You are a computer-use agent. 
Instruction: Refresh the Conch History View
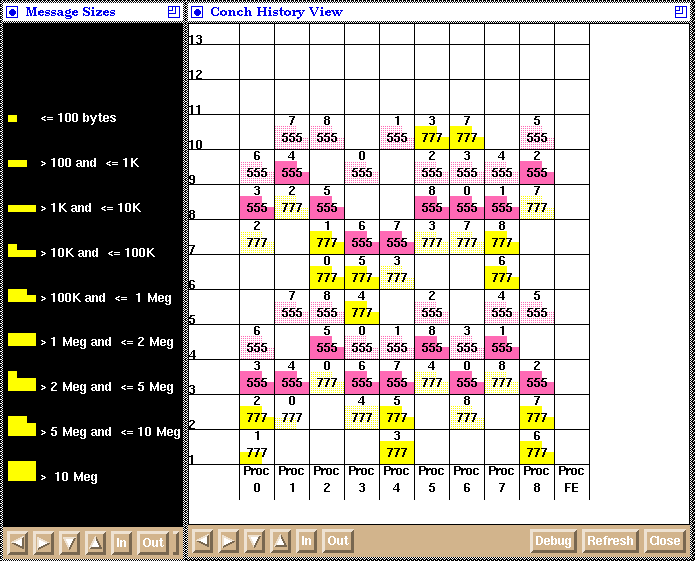coord(609,541)
